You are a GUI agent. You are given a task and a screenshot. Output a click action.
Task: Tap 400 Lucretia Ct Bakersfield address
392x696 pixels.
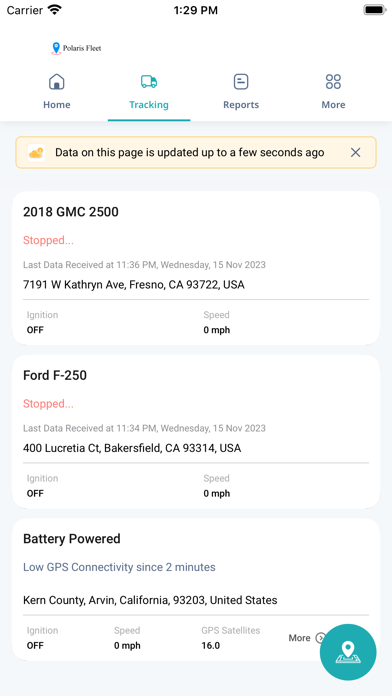[132, 448]
